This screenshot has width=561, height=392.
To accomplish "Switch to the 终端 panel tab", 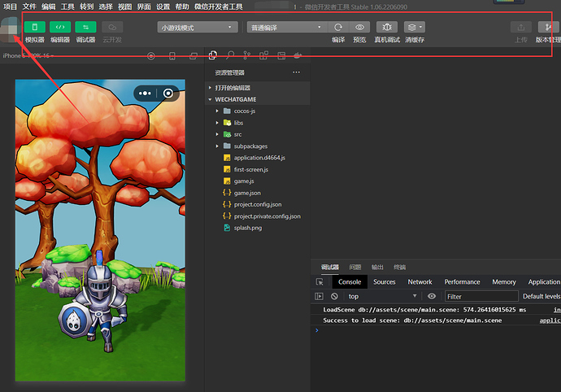I will pos(400,267).
